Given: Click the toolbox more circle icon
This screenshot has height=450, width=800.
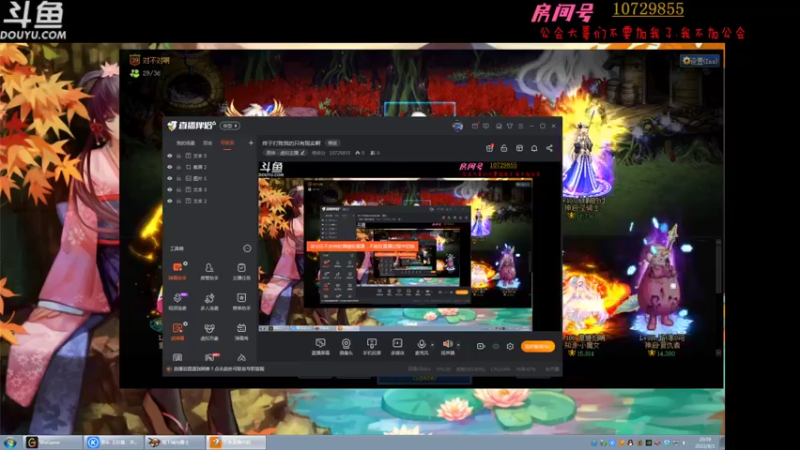Looking at the screenshot, I should [247, 248].
